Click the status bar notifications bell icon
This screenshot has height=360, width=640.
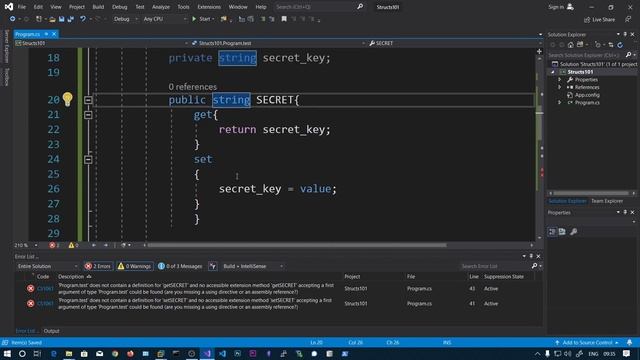pyautogui.click(x=629, y=342)
